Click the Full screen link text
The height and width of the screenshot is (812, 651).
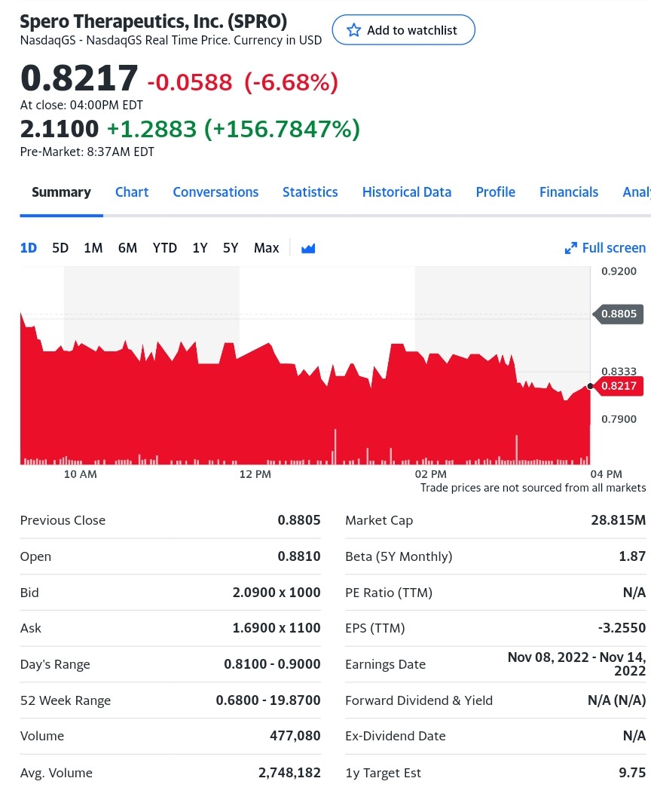pyautogui.click(x=614, y=248)
